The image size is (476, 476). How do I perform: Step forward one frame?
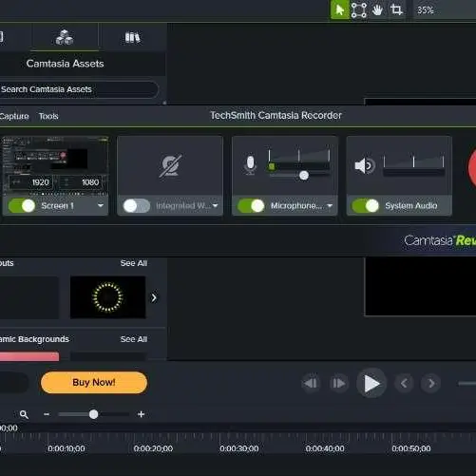point(338,384)
